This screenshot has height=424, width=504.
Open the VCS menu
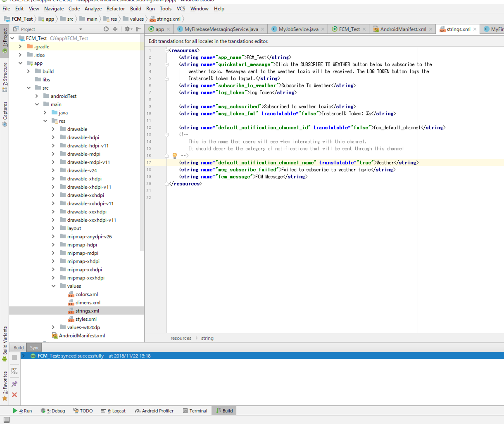181,8
